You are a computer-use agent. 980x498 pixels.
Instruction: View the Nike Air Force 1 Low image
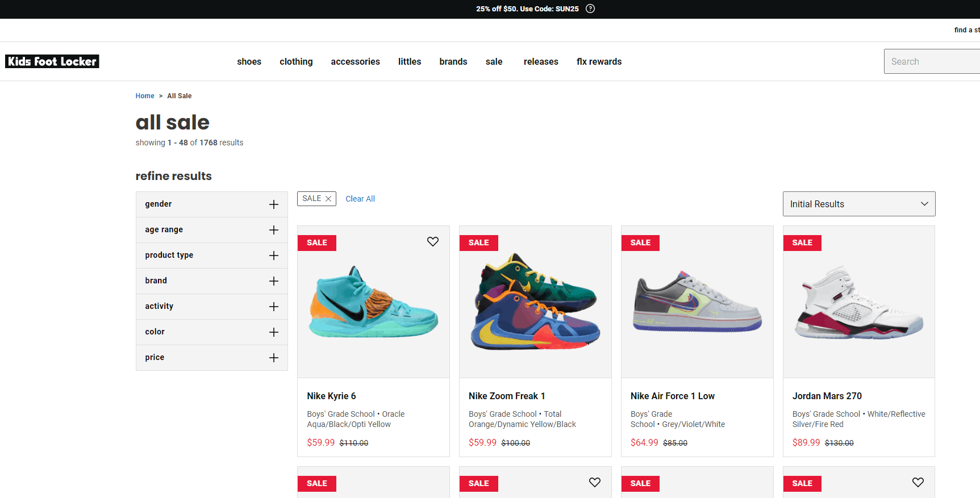pyautogui.click(x=697, y=302)
